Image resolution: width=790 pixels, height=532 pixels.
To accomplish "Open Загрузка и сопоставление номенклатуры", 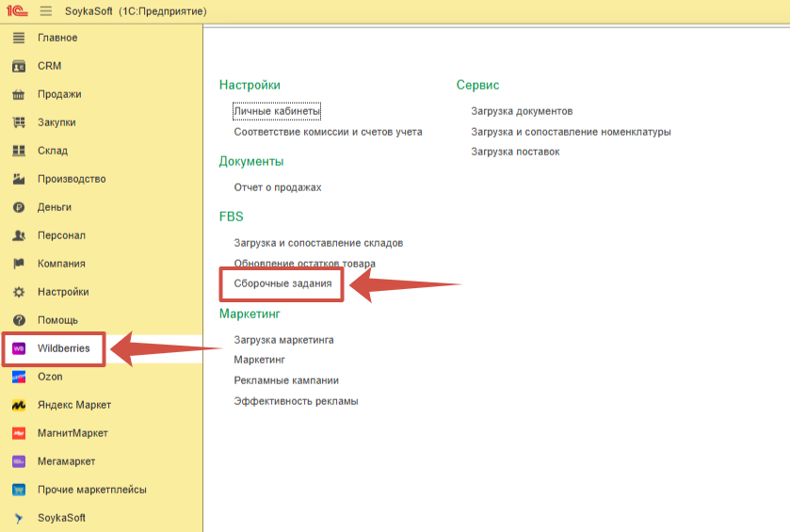I will tap(571, 132).
